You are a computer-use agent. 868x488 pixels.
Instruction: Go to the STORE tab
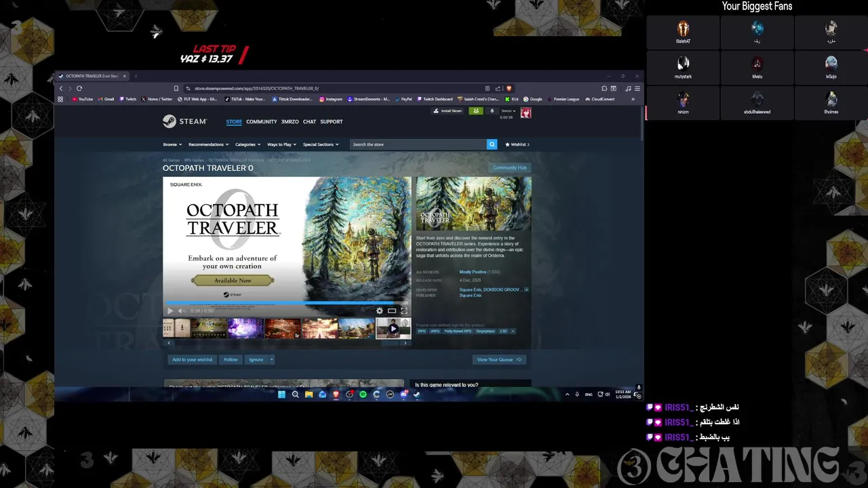click(x=234, y=122)
